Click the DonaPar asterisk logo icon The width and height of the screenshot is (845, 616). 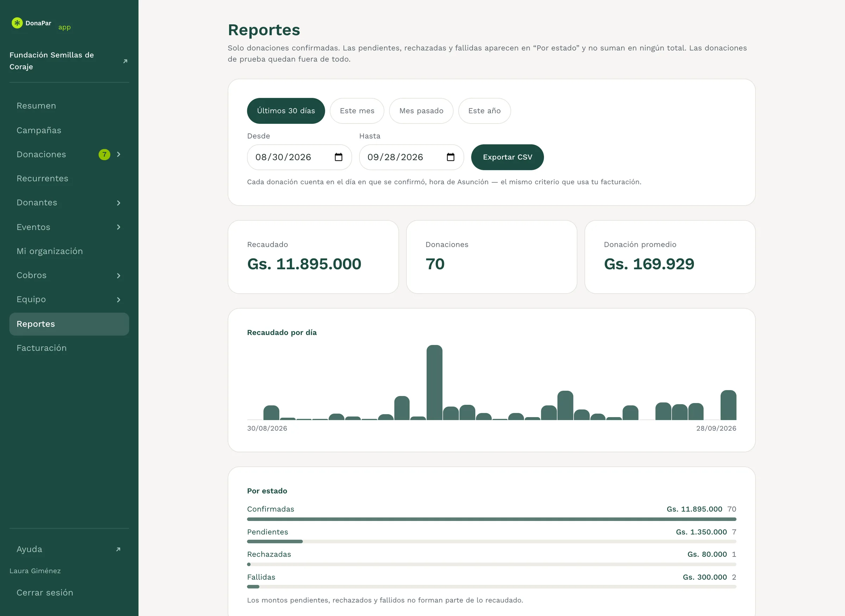pyautogui.click(x=17, y=23)
